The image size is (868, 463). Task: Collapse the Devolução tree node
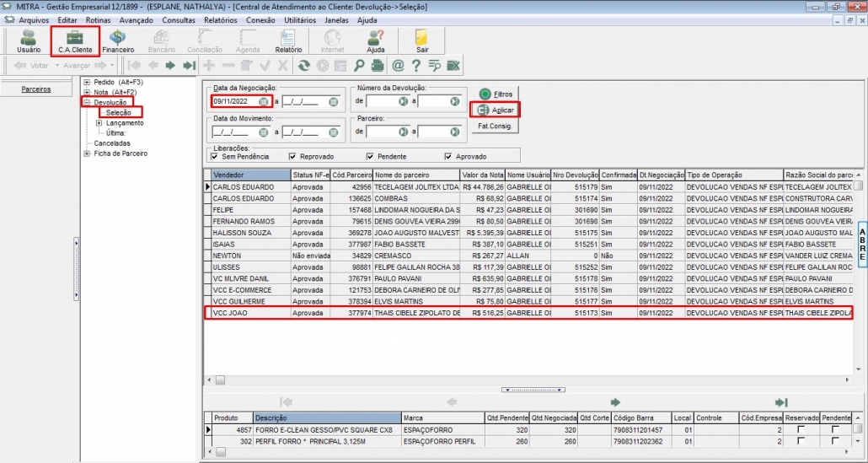87,102
